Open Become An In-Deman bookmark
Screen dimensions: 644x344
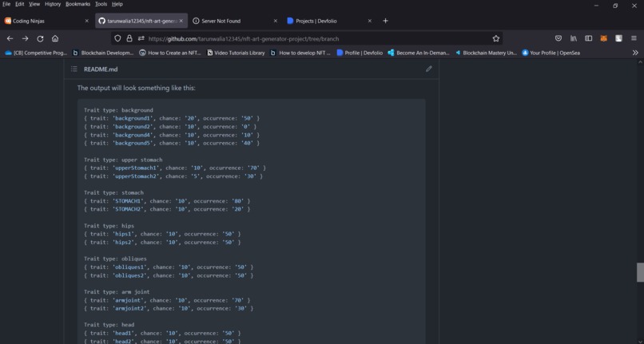[x=419, y=53]
